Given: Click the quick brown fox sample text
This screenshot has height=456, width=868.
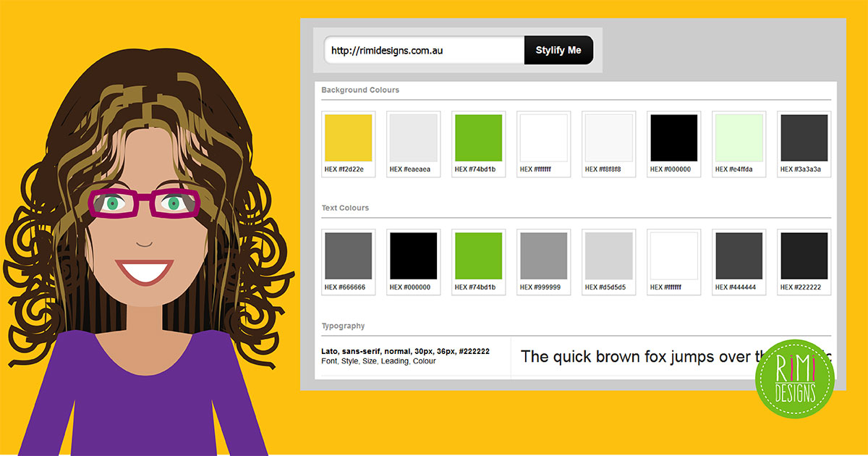Looking at the screenshot, I should [676, 356].
